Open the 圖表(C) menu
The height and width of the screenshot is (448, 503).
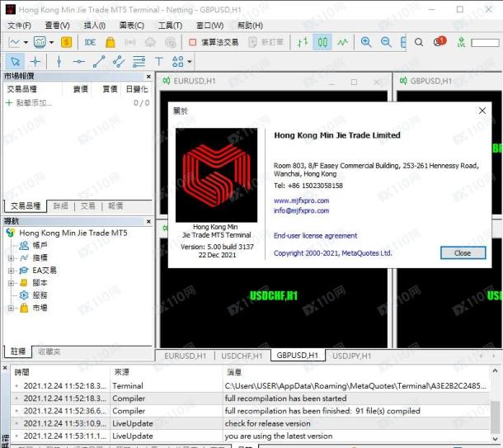pos(132,26)
